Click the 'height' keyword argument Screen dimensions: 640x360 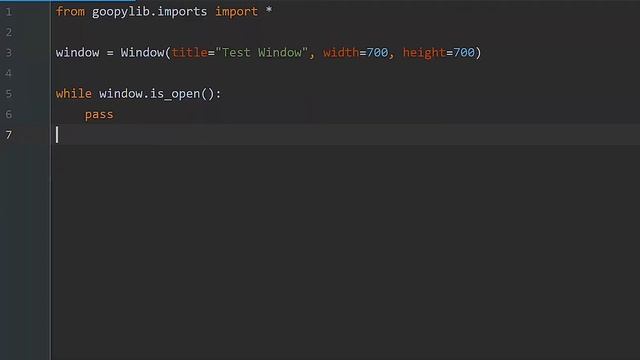click(424, 53)
